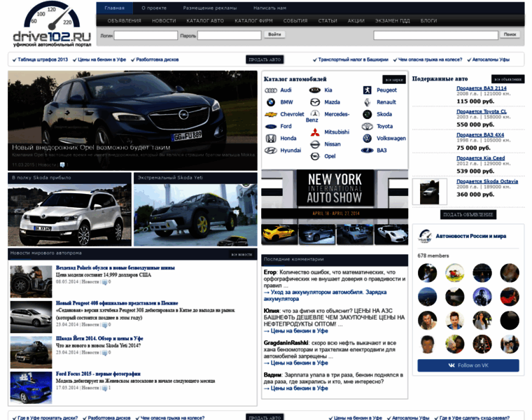Click the Skoda Octavia listing photo thumbnail

click(429, 192)
